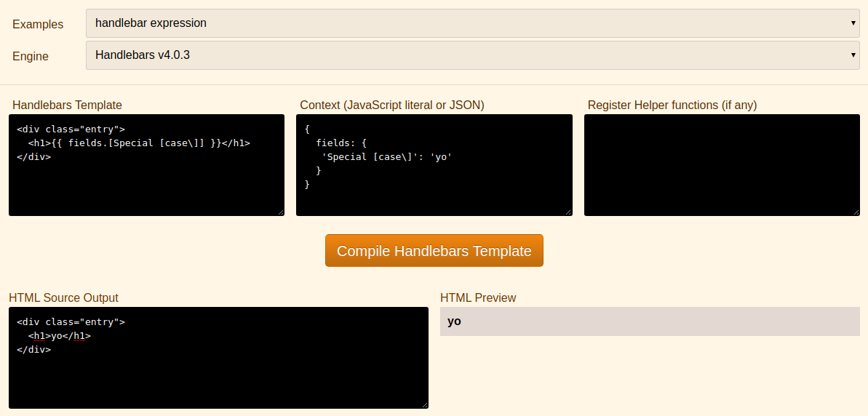
Task: Click the empty Register Helper functions box
Action: (722, 165)
